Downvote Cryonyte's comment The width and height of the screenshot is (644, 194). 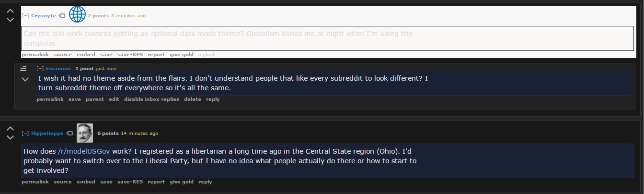coord(10,20)
